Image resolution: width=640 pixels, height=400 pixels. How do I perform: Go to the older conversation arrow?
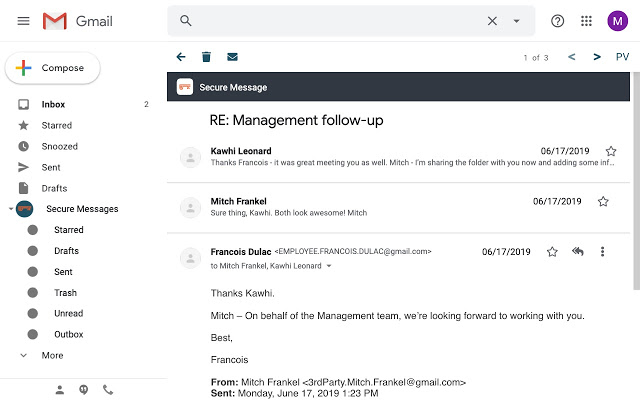(597, 57)
